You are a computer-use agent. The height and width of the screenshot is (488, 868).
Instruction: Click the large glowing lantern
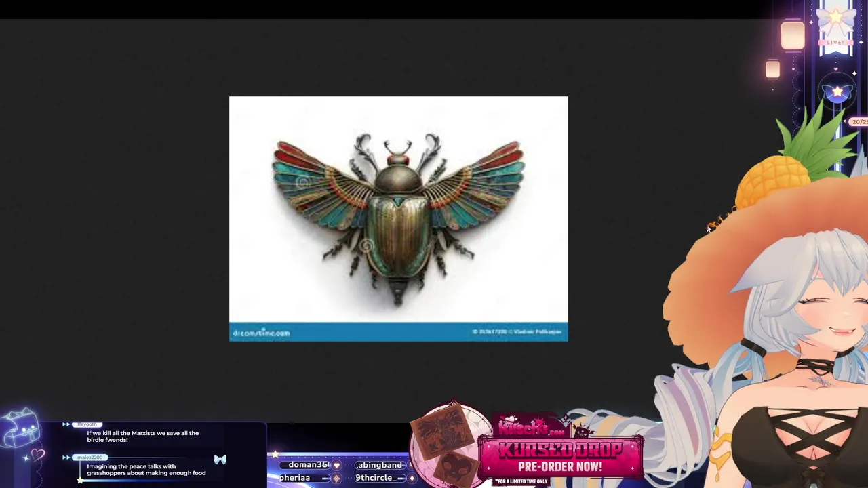pyautogui.click(x=792, y=35)
